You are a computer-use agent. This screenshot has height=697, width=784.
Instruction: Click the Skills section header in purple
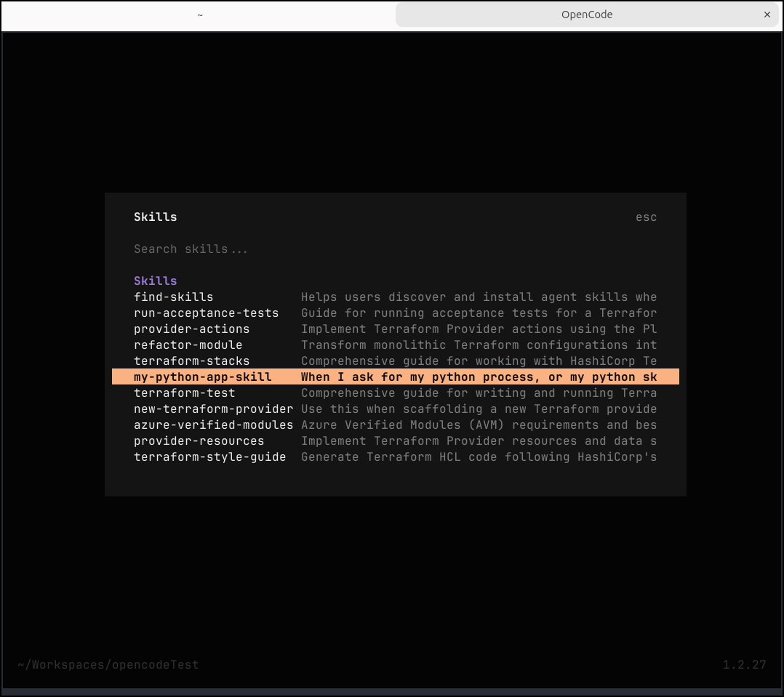[x=155, y=281]
